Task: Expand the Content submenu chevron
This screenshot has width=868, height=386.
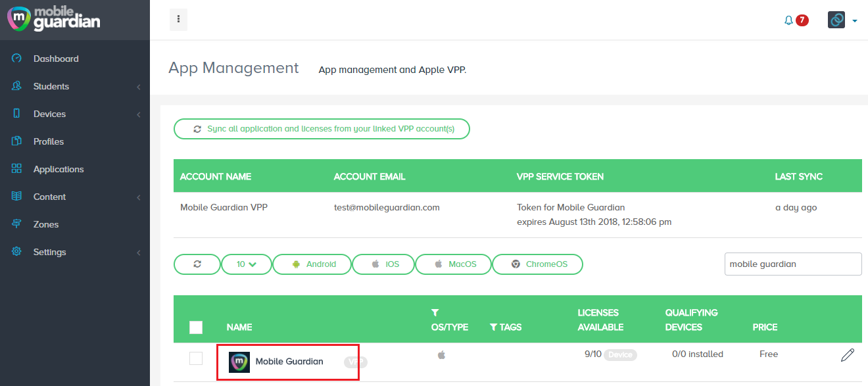Action: click(x=139, y=197)
